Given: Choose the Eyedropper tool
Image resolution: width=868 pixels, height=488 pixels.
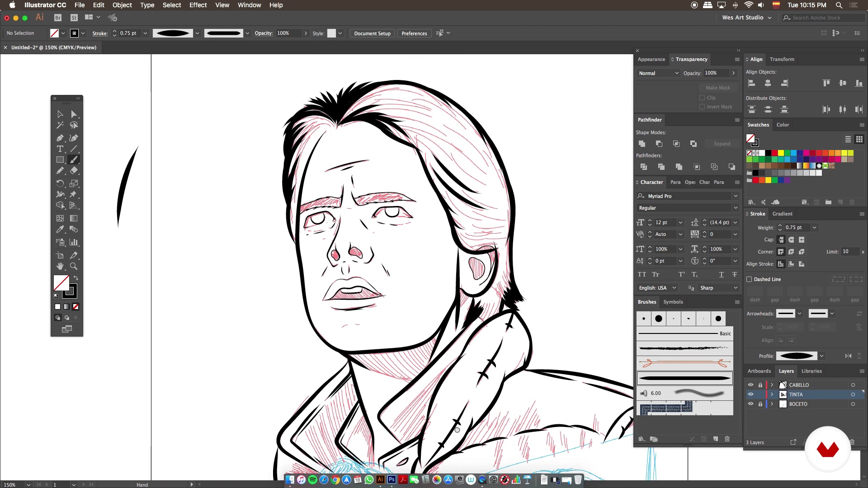Looking at the screenshot, I should click(60, 230).
